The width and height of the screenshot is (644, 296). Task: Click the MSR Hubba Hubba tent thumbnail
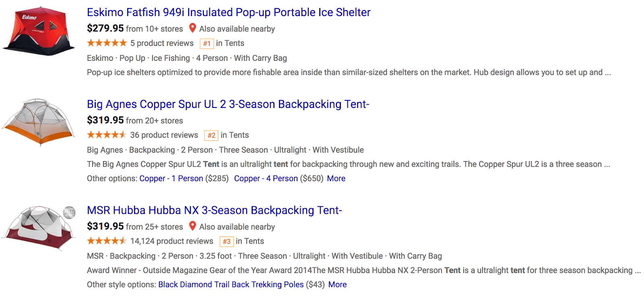[x=38, y=228]
